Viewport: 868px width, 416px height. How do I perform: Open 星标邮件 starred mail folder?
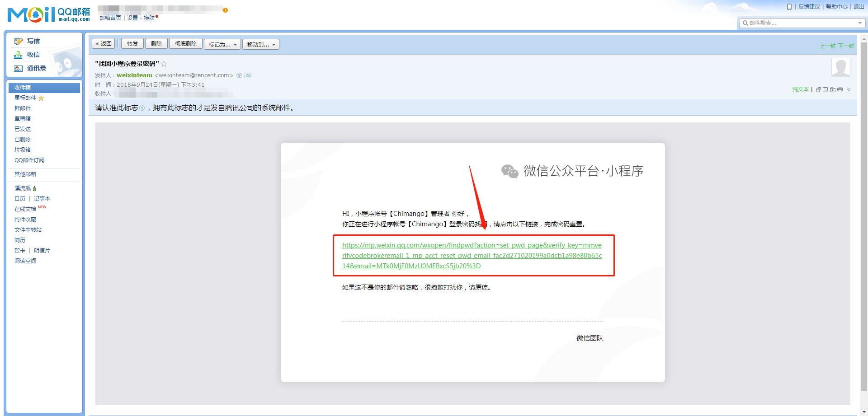point(25,98)
